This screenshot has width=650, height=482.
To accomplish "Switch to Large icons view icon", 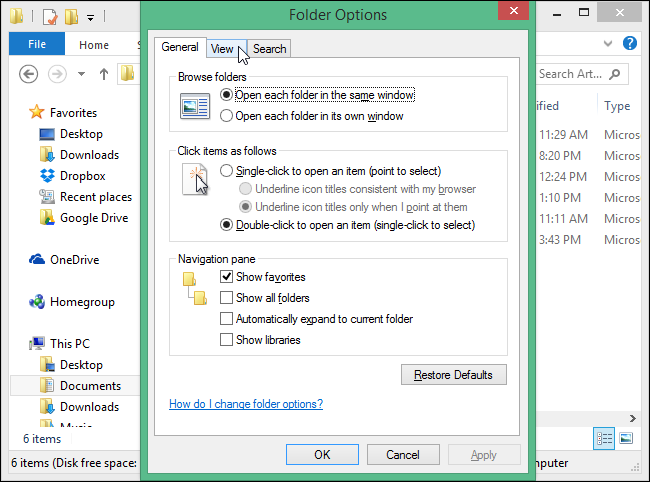I will pyautogui.click(x=626, y=438).
